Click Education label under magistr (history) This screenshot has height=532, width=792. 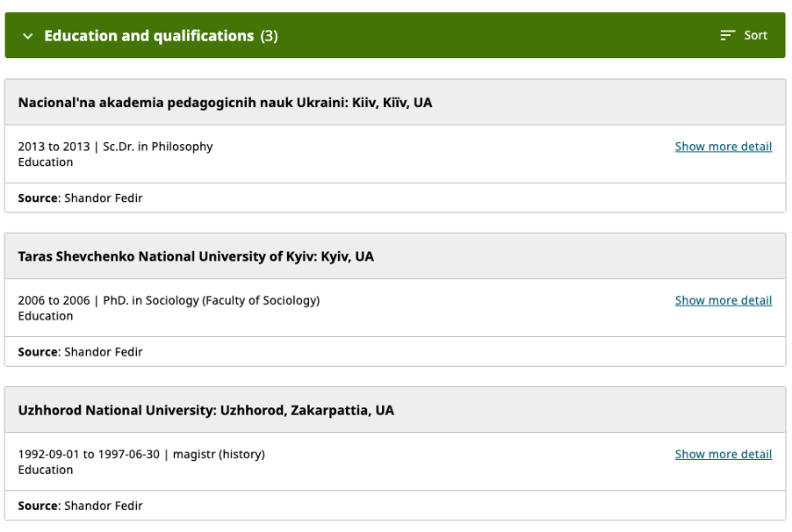point(46,470)
